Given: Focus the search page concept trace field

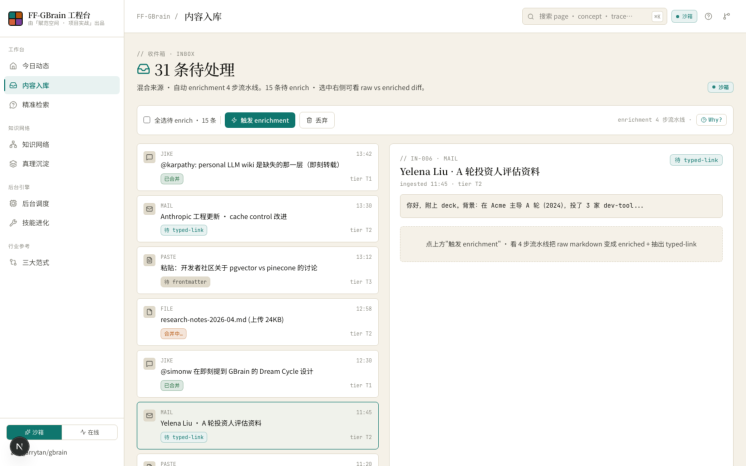Looking at the screenshot, I should [x=594, y=16].
